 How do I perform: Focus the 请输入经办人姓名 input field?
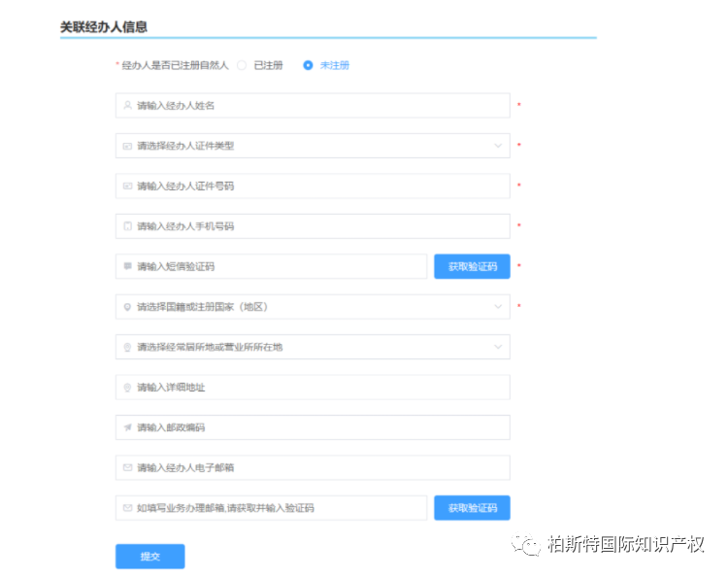313,106
